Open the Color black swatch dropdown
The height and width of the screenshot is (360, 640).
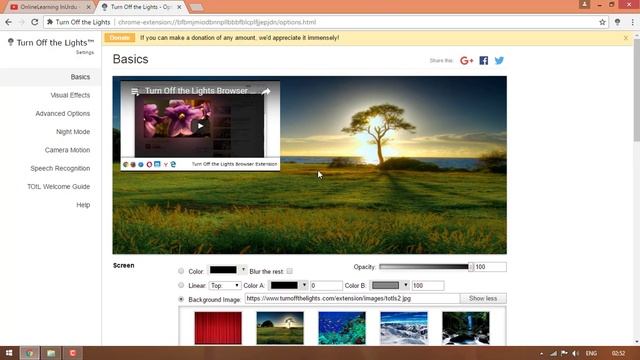pos(243,270)
